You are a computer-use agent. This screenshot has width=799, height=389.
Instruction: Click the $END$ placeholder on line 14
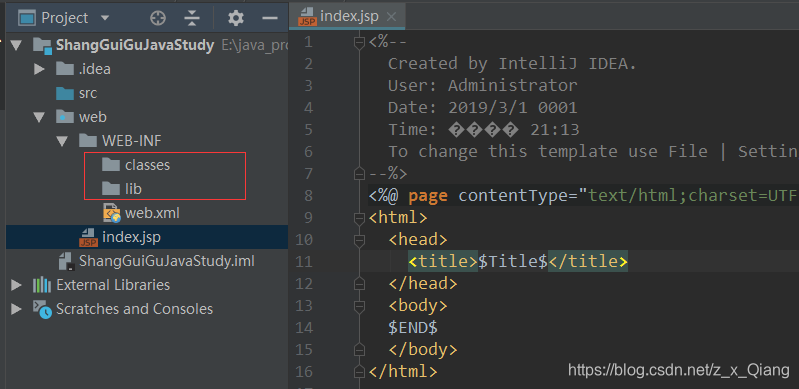click(413, 328)
